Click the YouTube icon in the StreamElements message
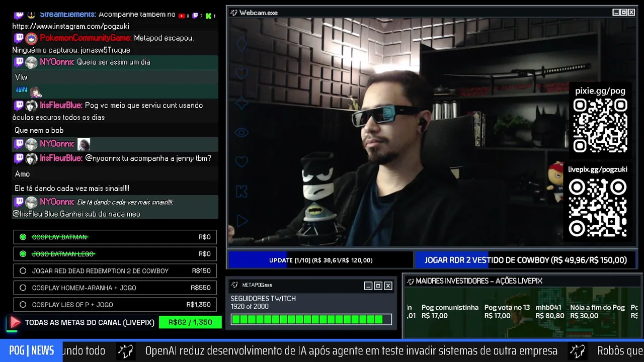Screen dimensions: 644x362 pos(182,16)
